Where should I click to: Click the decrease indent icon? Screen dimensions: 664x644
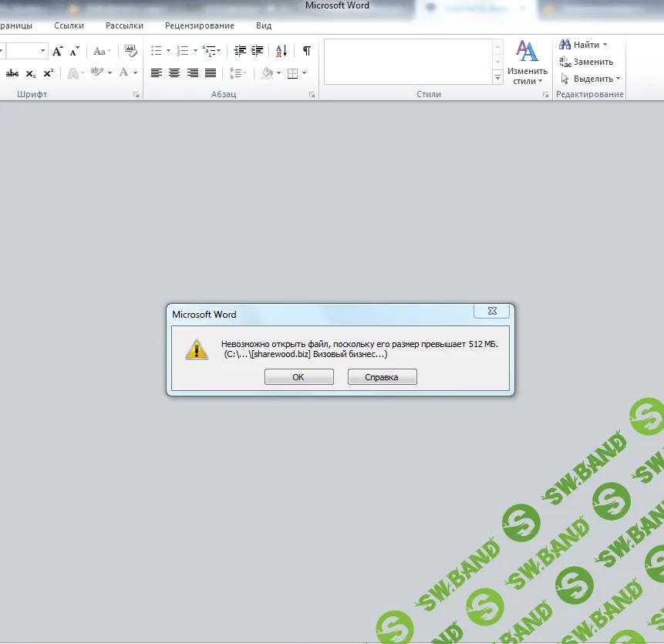coord(239,51)
